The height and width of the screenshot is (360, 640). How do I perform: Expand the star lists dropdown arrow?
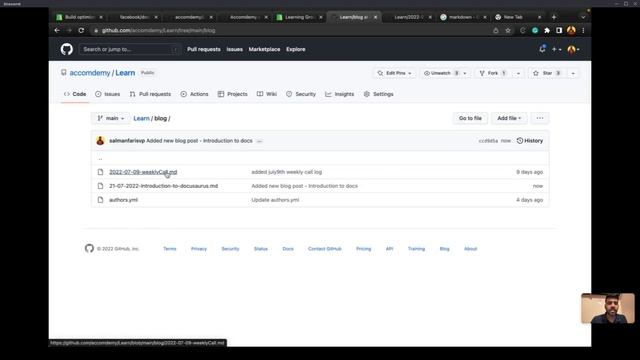[573, 73]
